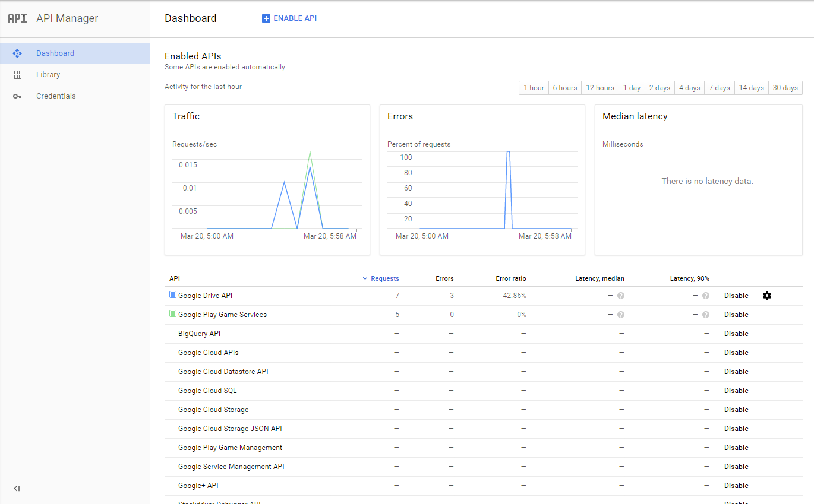Image resolution: width=814 pixels, height=504 pixels.
Task: Open the Google Cloud Storage link
Action: pos(213,410)
